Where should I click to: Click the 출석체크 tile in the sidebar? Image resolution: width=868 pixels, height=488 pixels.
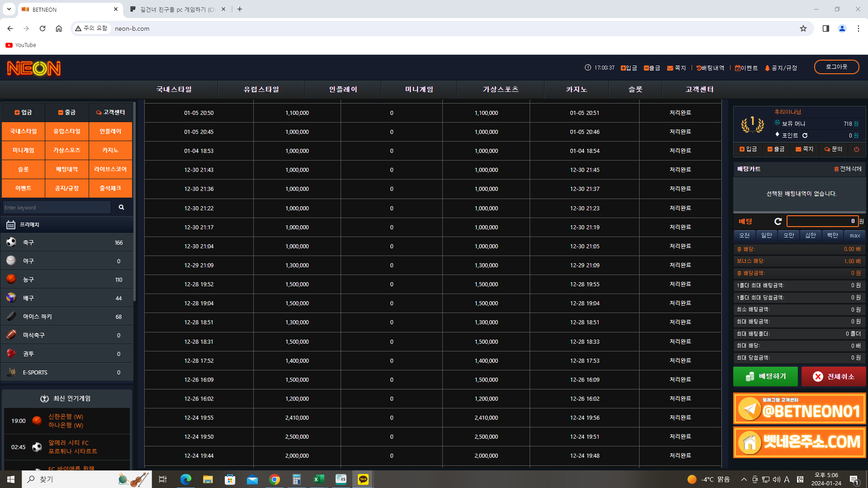(x=110, y=188)
